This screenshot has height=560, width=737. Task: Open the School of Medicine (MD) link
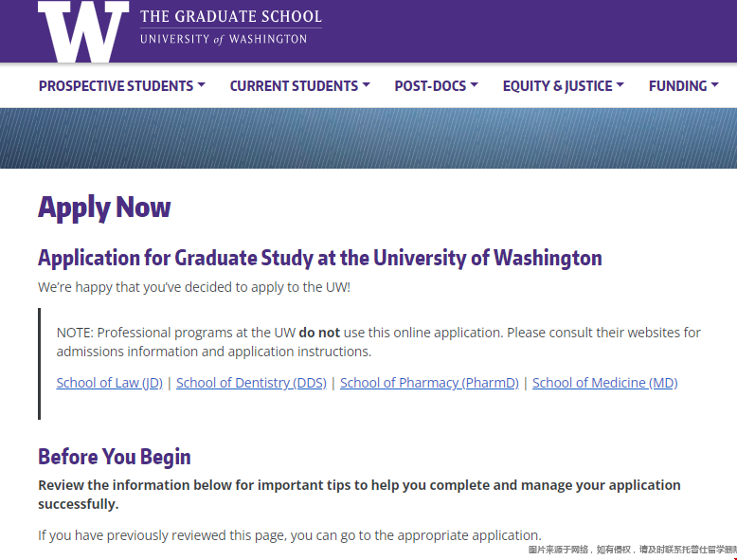point(605,383)
